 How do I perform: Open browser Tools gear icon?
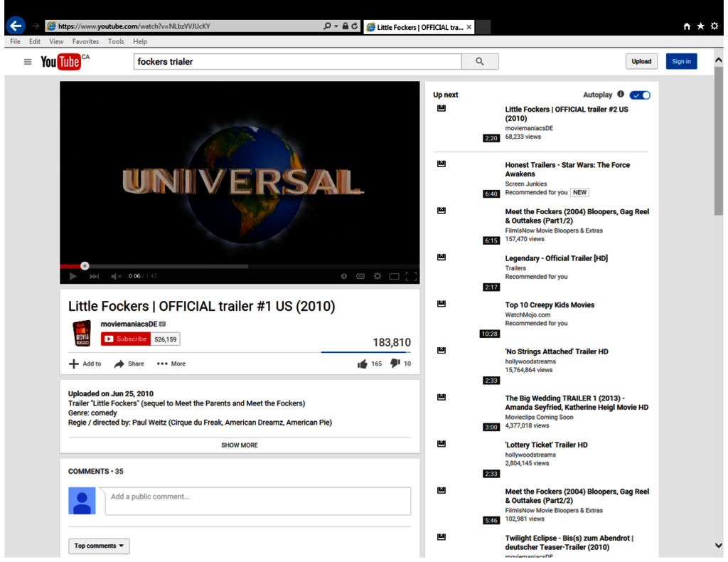pos(714,26)
